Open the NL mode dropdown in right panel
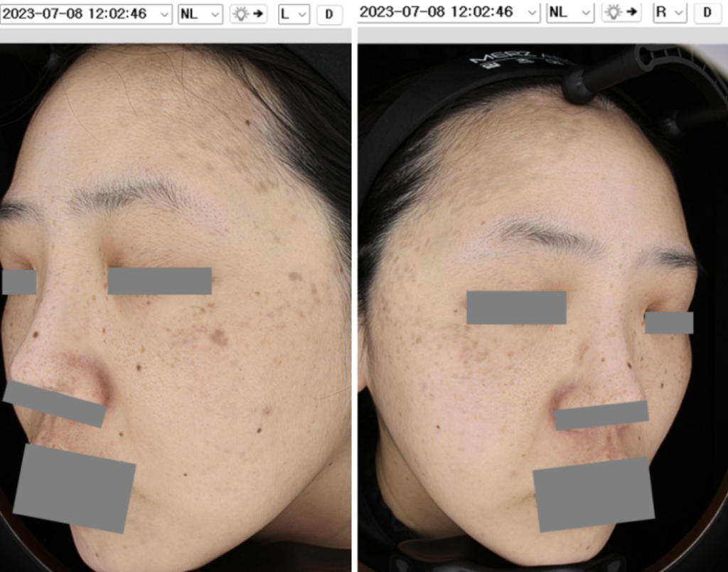728x572 pixels. (x=570, y=13)
